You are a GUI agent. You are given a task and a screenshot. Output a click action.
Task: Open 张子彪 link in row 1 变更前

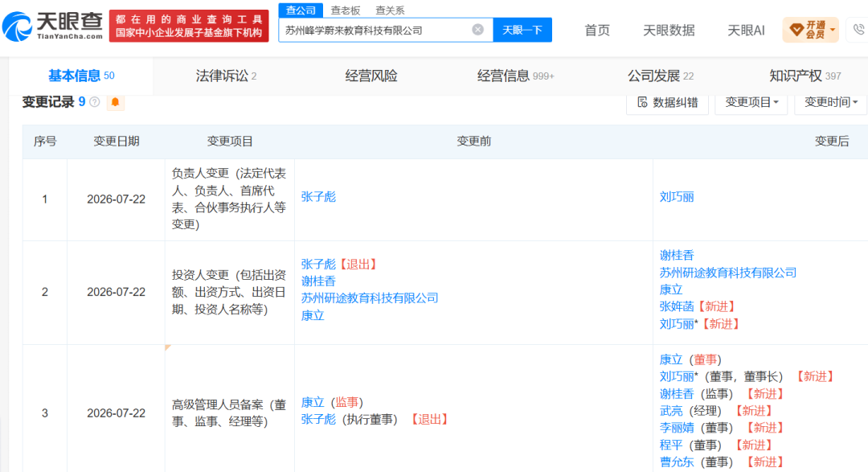coord(318,197)
